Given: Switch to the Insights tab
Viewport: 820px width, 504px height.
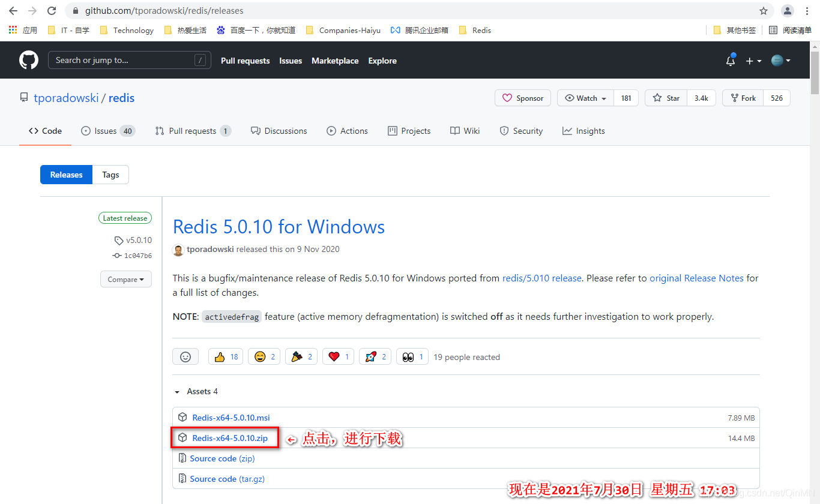Looking at the screenshot, I should pos(583,131).
